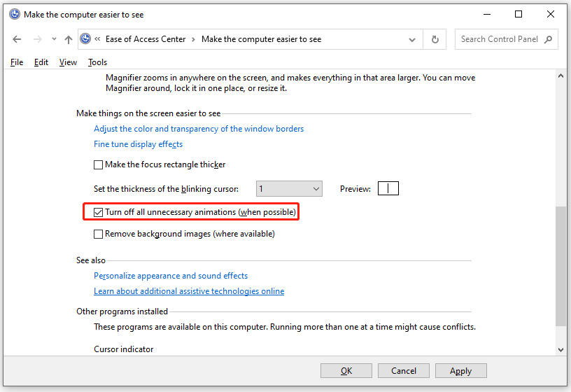Screen dimensions: 571x392
Task: Open the Tools menu
Action: pos(97,62)
